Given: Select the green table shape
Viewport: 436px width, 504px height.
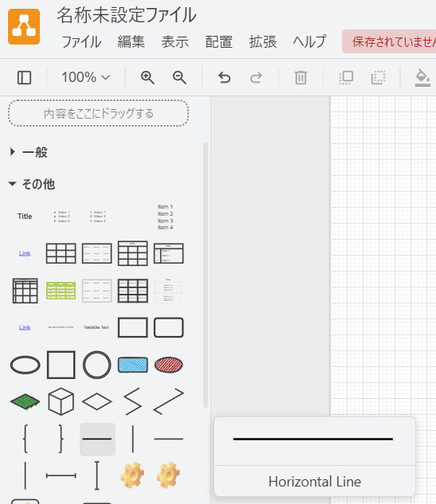Looking at the screenshot, I should click(61, 291).
